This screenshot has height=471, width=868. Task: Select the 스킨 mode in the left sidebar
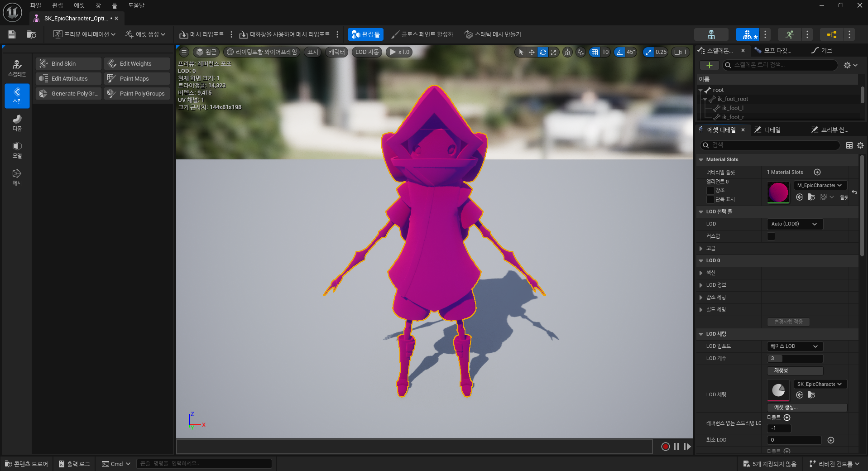(x=17, y=96)
